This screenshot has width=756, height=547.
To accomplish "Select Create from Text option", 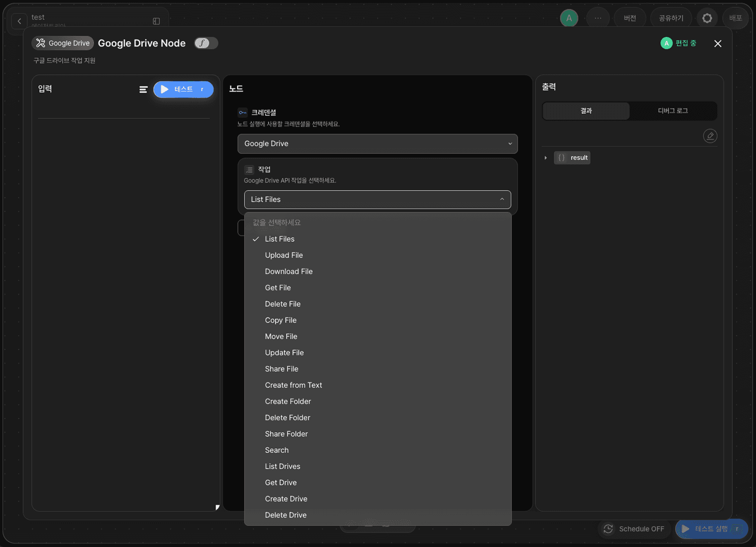I will (378, 385).
